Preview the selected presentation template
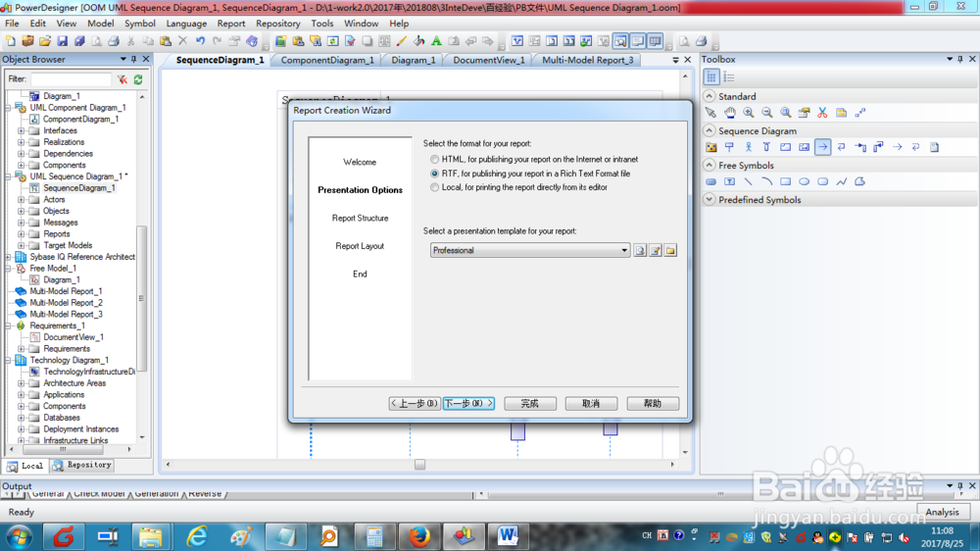Image resolution: width=980 pixels, height=551 pixels. click(640, 250)
